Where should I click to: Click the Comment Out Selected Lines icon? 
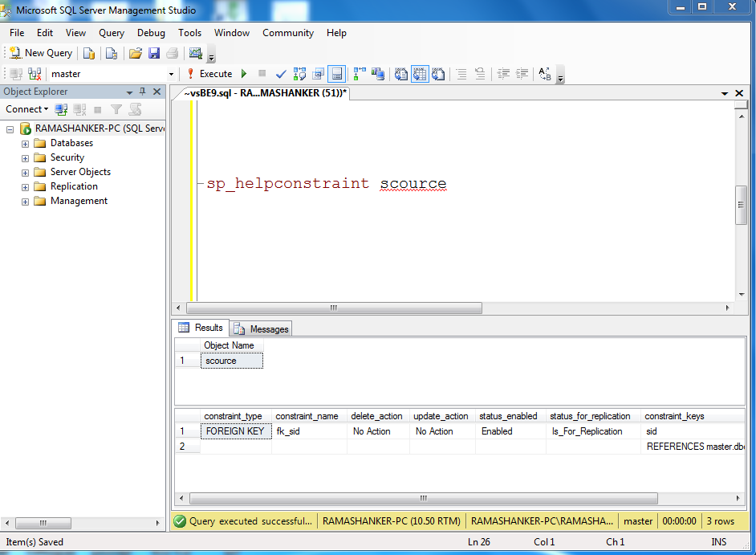pyautogui.click(x=461, y=73)
